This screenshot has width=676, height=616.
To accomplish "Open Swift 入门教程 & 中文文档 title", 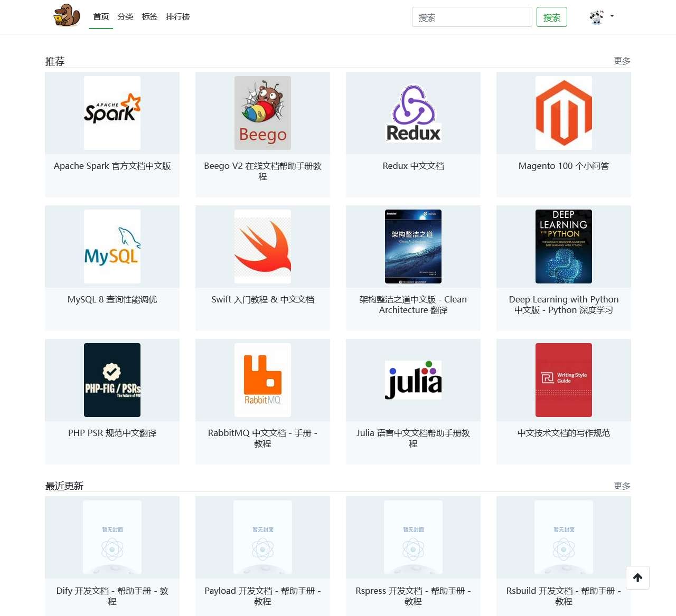I will click(262, 299).
